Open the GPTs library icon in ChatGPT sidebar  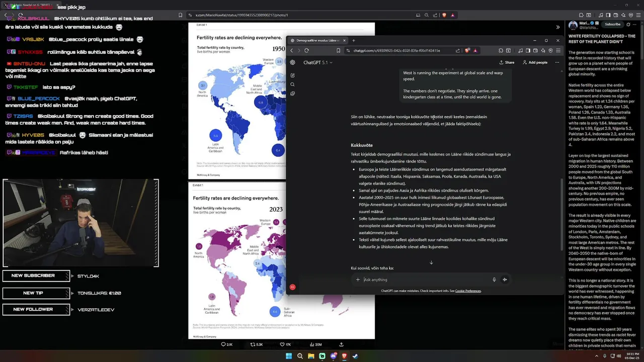[x=292, y=94]
